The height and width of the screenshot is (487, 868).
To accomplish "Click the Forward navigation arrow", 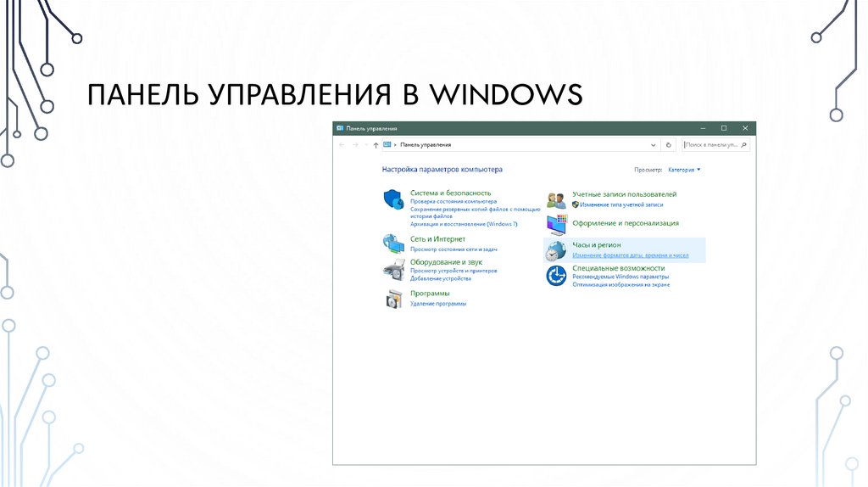I will click(x=355, y=145).
